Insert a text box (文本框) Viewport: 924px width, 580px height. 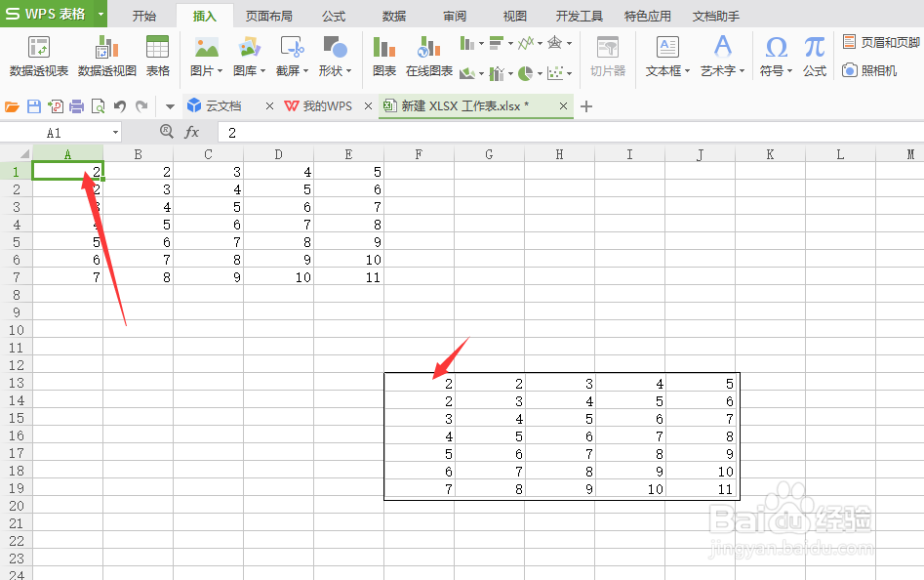pos(667,57)
